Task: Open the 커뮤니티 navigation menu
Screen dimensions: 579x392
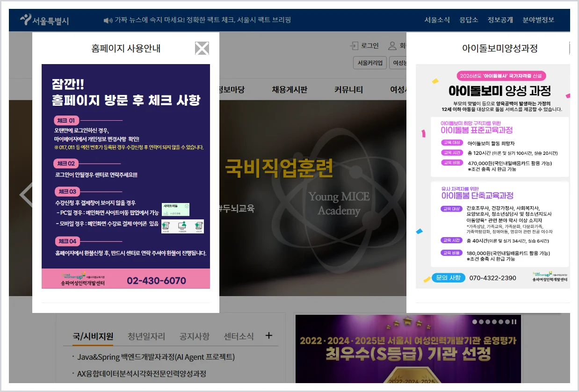Action: [x=348, y=89]
